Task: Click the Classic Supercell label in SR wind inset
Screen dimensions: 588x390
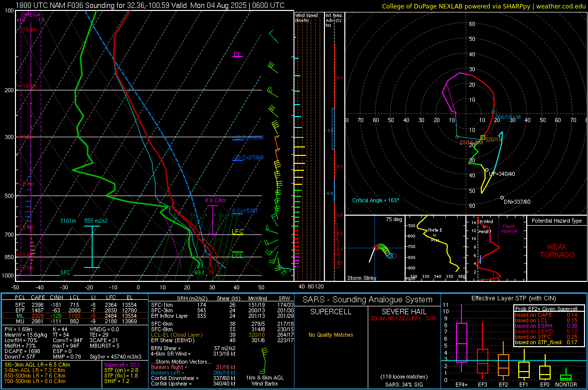Action: 509,229
